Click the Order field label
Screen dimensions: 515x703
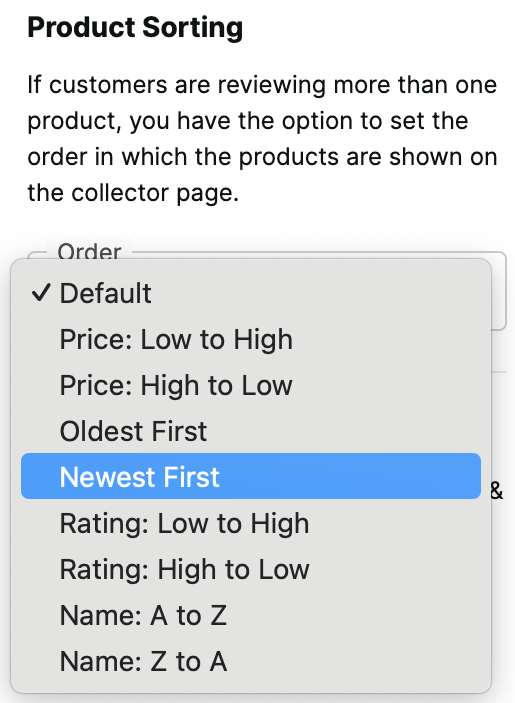89,252
